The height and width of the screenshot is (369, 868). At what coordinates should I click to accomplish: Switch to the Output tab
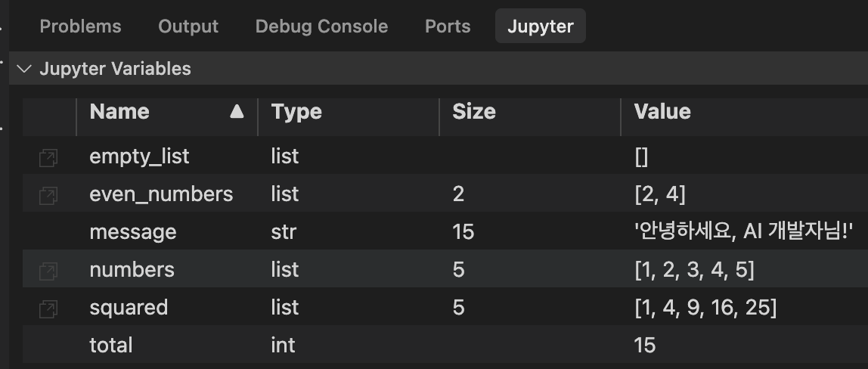[x=188, y=26]
